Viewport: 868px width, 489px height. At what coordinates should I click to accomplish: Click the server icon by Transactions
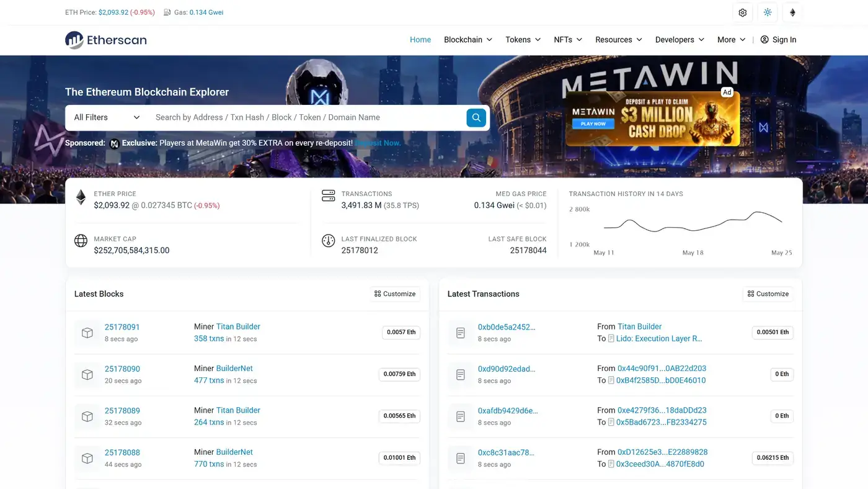329,196
